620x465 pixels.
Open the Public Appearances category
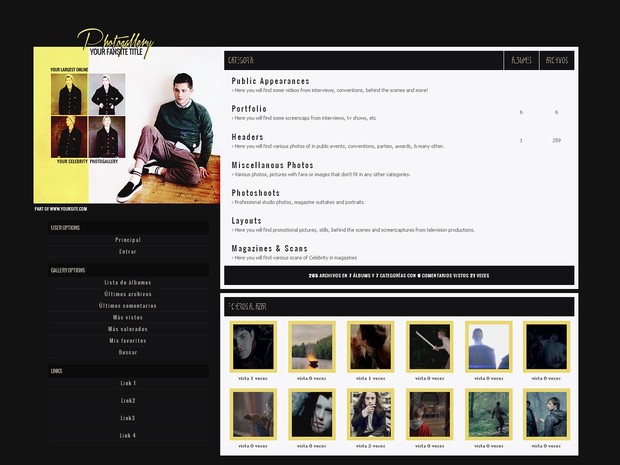click(x=270, y=81)
